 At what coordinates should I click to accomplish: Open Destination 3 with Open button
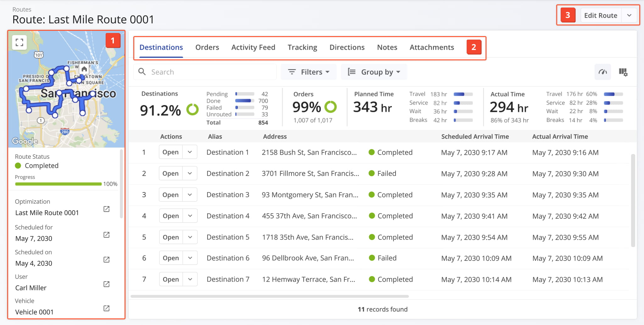pos(170,195)
